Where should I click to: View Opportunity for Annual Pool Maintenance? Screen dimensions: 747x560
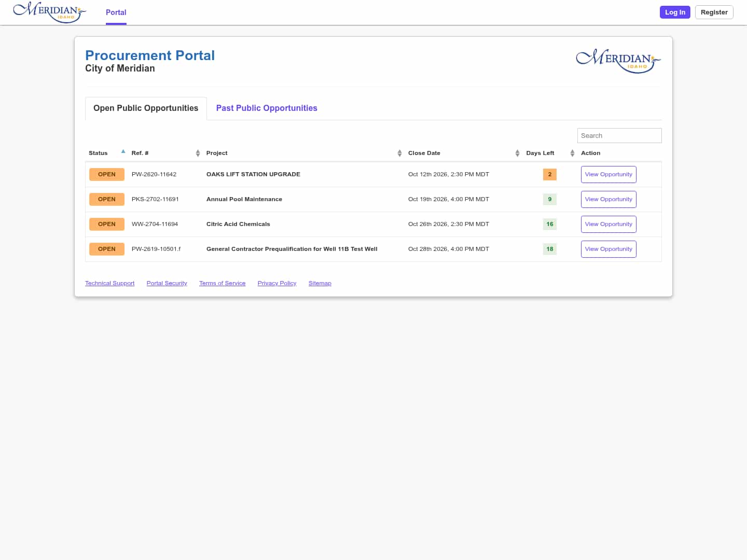tap(608, 199)
